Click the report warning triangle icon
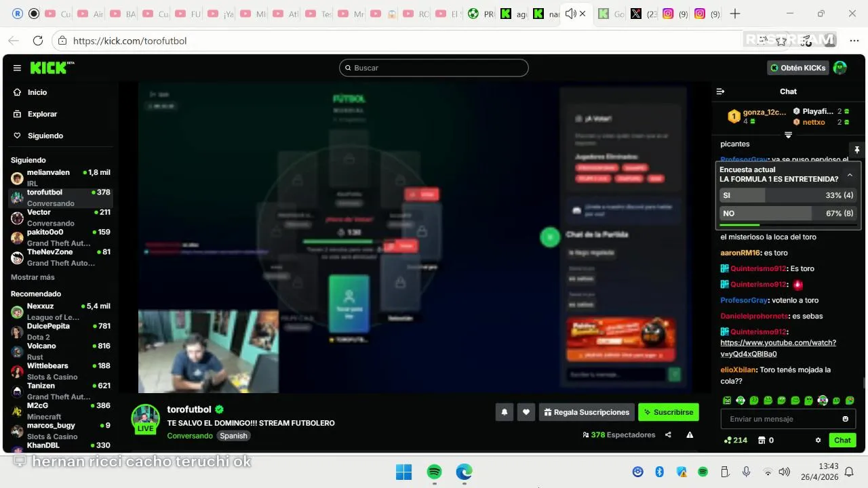Image resolution: width=868 pixels, height=488 pixels. [x=690, y=435]
